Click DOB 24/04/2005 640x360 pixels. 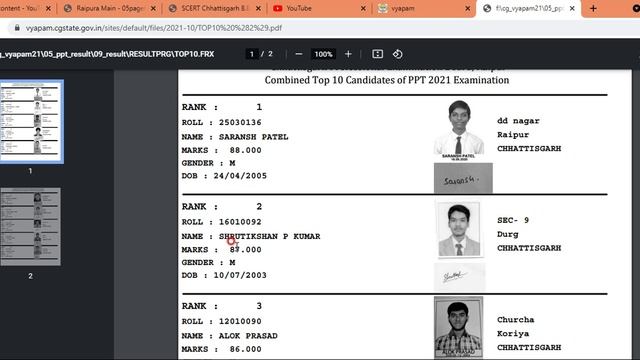pos(240,176)
